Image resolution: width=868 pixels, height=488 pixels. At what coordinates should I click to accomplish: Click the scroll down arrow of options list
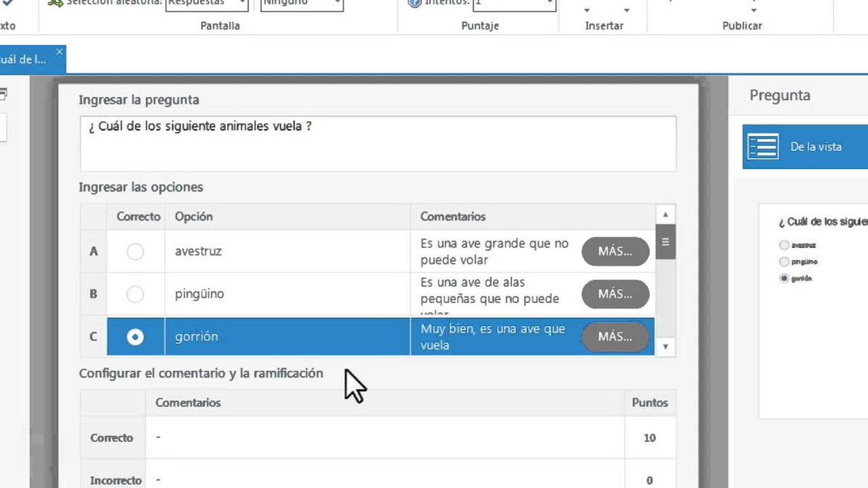point(665,346)
